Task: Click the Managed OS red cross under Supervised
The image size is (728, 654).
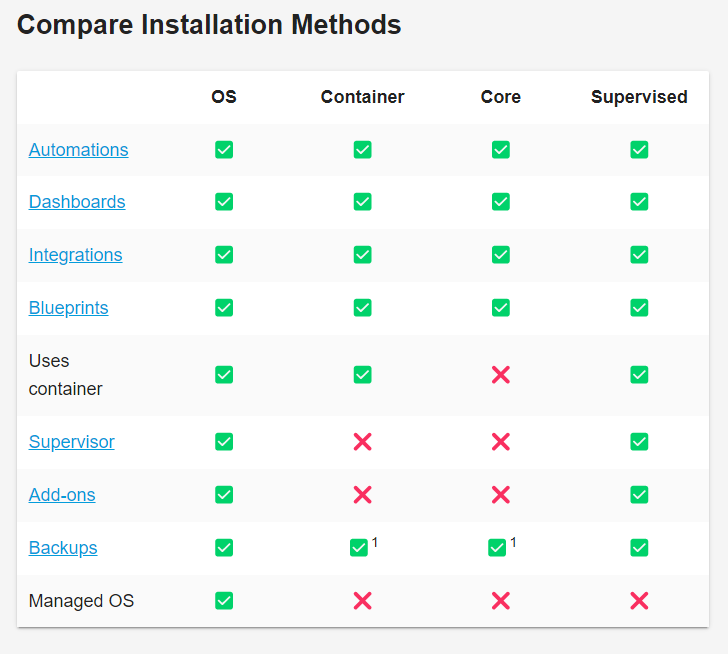Action: pyautogui.click(x=639, y=601)
